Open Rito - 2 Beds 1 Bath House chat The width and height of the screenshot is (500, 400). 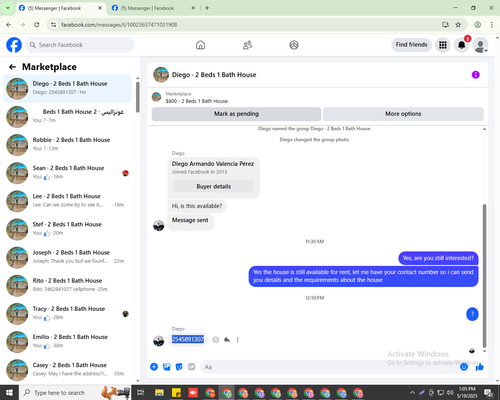67,286
